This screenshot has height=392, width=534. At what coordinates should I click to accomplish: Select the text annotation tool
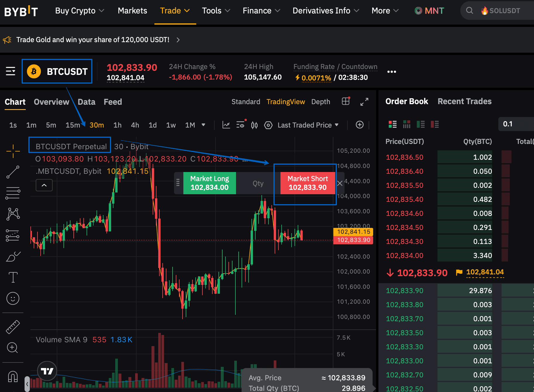click(13, 277)
